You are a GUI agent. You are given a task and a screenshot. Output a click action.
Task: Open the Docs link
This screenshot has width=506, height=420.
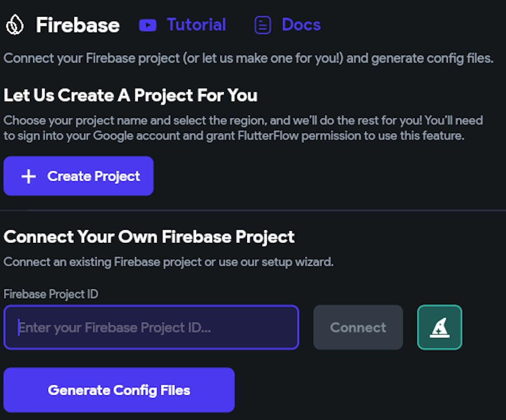coord(301,24)
